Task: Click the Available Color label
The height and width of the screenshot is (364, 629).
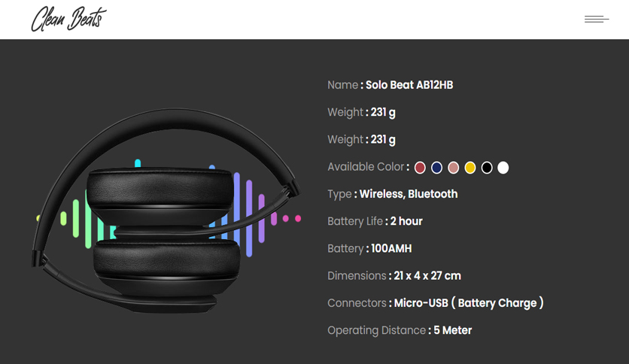Action: click(366, 167)
